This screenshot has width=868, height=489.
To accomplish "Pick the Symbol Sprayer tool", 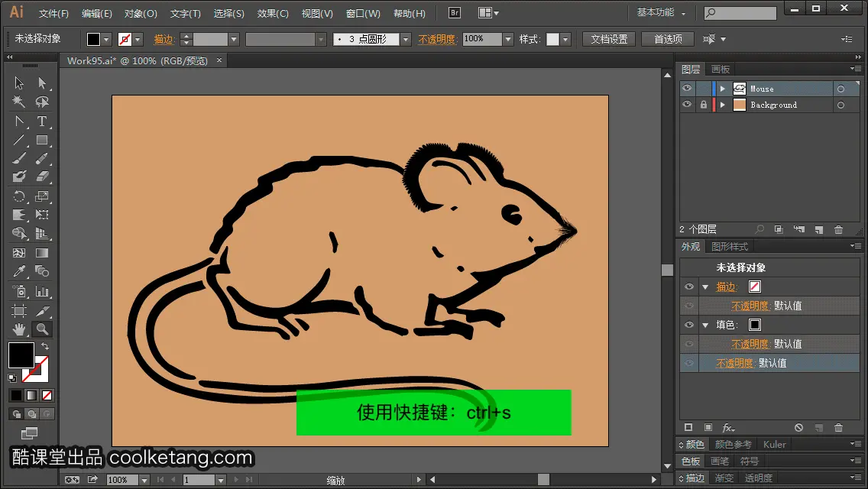I will pos(19,291).
